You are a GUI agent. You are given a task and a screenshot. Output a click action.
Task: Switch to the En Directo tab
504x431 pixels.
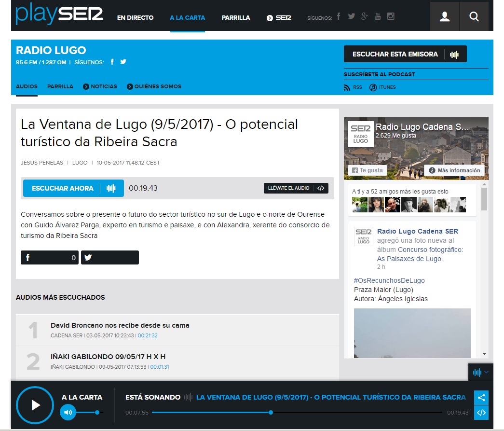pyautogui.click(x=135, y=18)
